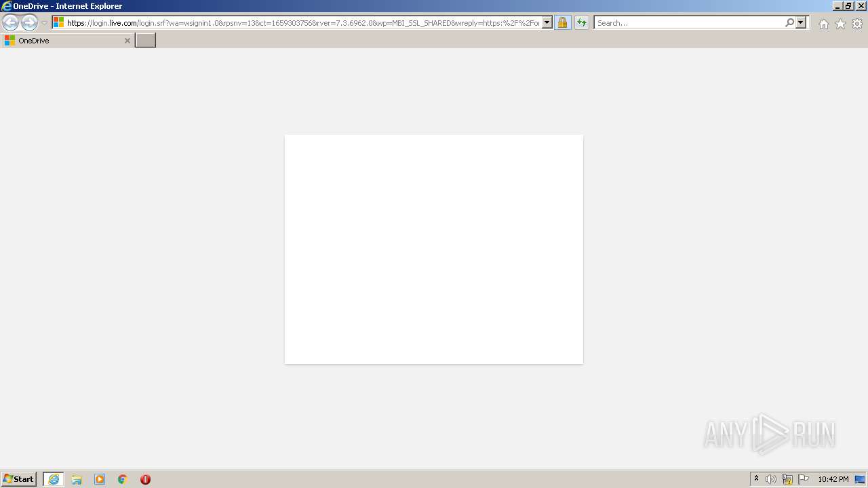Show hidden system tray icons
Viewport: 868px width, 488px height.
[x=757, y=479]
